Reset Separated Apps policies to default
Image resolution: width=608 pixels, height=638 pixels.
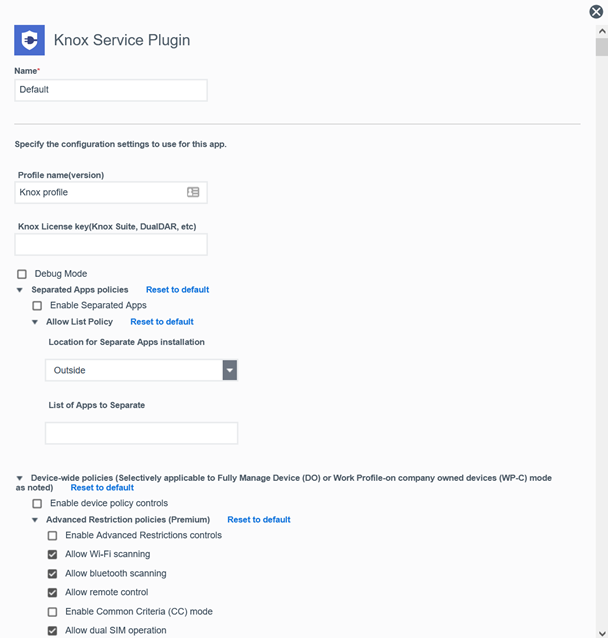coord(177,290)
